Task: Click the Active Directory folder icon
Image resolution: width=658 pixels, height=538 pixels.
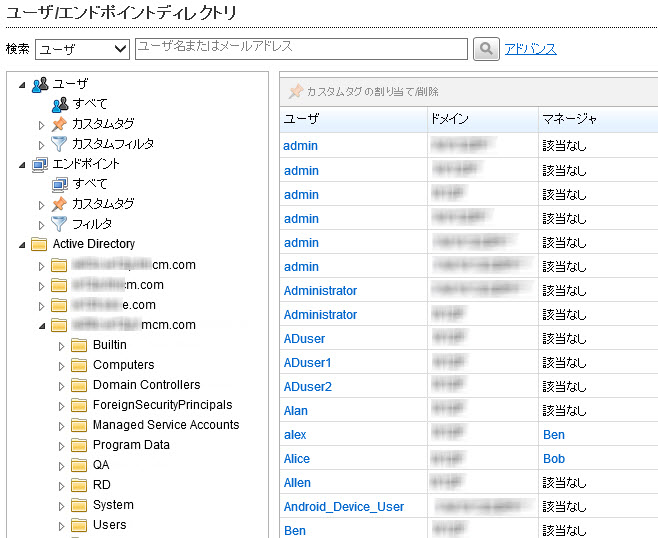Action: tap(40, 244)
